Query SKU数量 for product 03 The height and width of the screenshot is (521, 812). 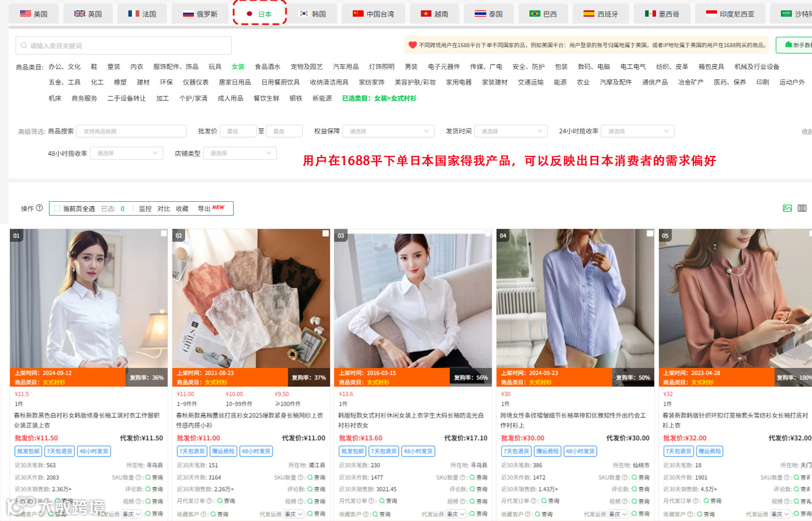479,477
